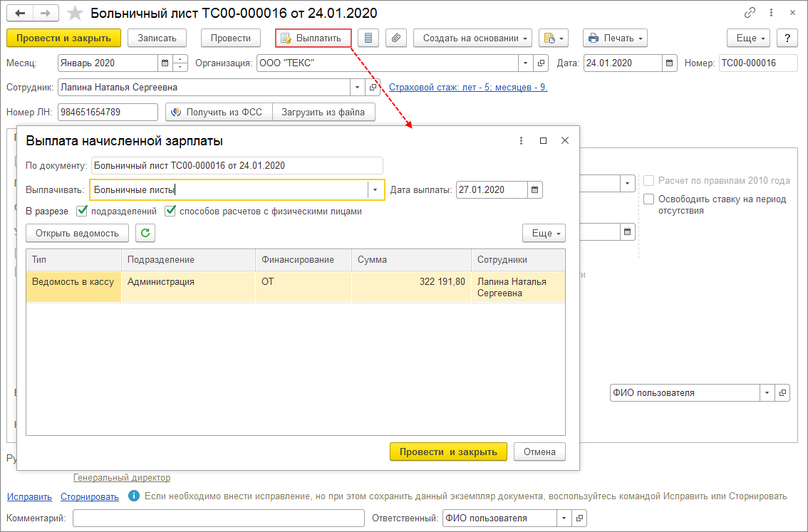Open the dialog Еще menu
The image size is (808, 532).
pyautogui.click(x=544, y=233)
